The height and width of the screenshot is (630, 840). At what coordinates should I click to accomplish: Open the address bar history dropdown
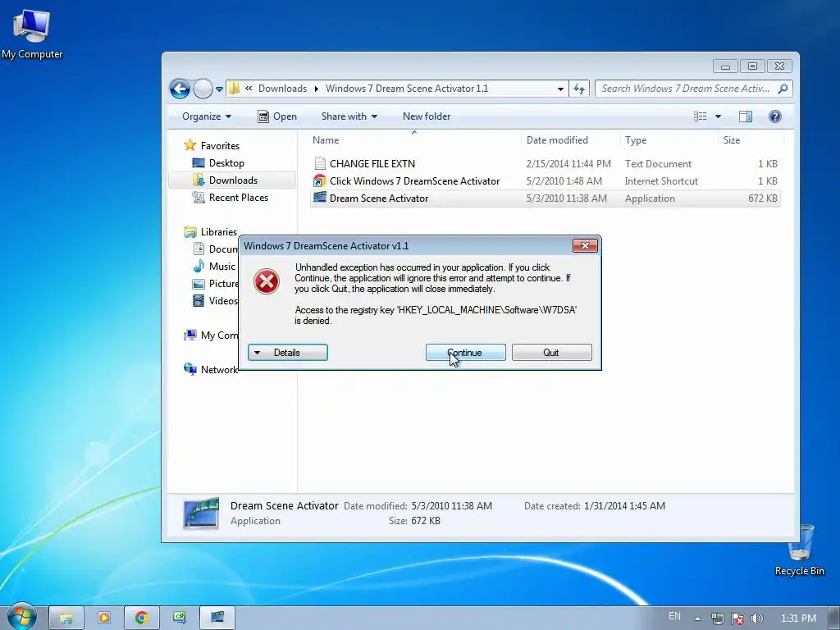point(560,89)
